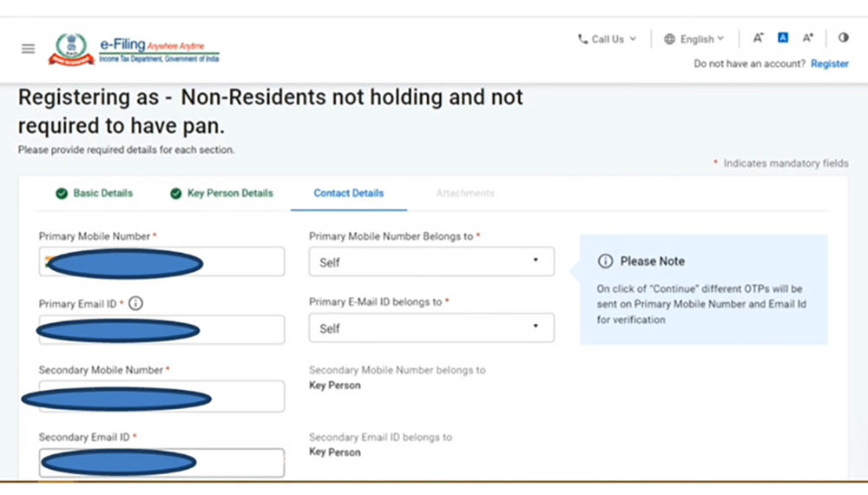Switch to the Basic Details tab
Image resolution: width=868 pixels, height=495 pixels.
95,193
